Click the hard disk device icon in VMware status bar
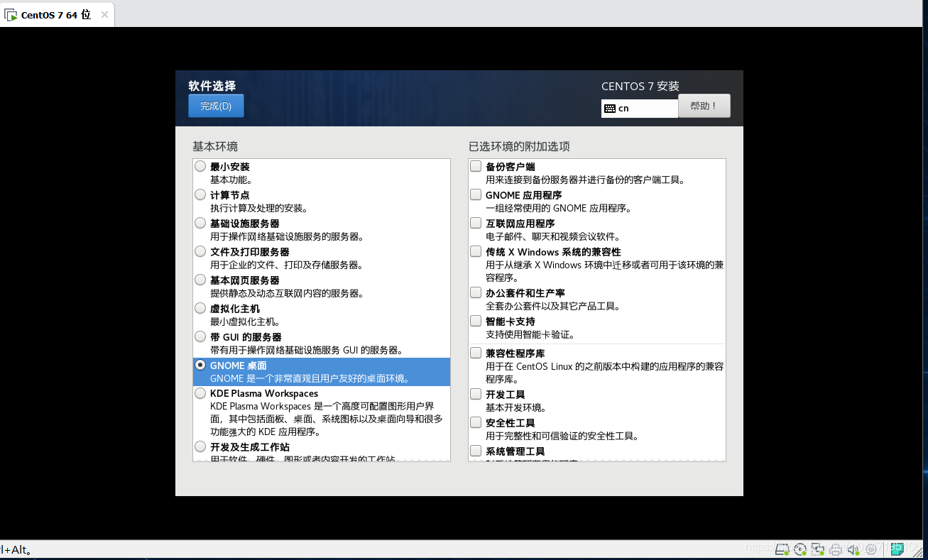Screen dimensions: 928x560 782,549
